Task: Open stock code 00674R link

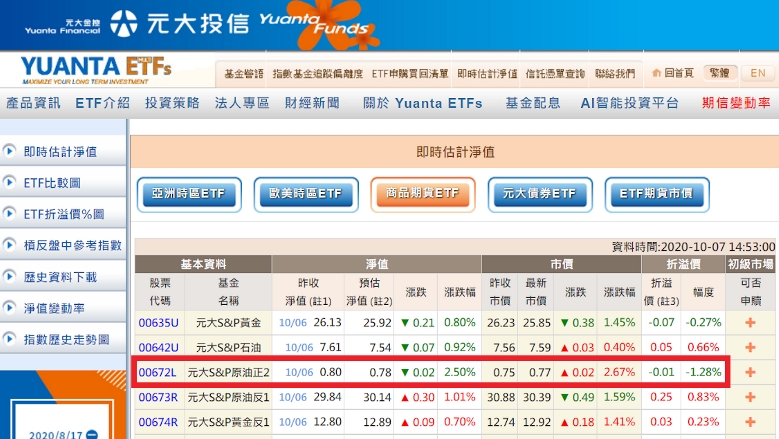Action: [158, 422]
